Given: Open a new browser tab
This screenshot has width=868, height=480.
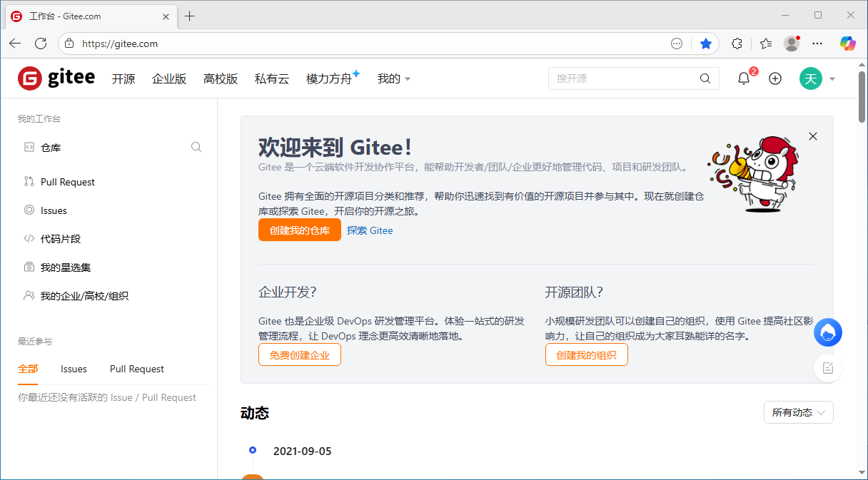Looking at the screenshot, I should point(189,16).
